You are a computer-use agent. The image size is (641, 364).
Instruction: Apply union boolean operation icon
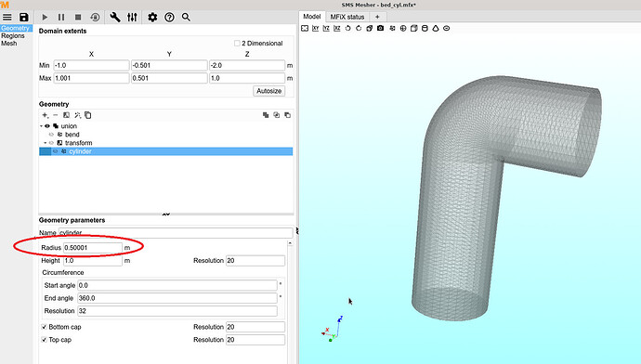pos(266,115)
